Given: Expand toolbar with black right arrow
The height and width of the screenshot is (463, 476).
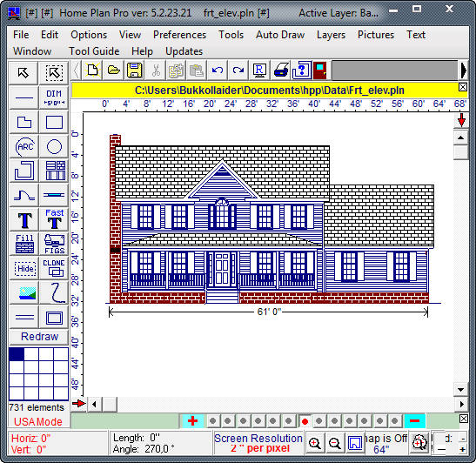Looking at the screenshot, I should tap(464, 70).
